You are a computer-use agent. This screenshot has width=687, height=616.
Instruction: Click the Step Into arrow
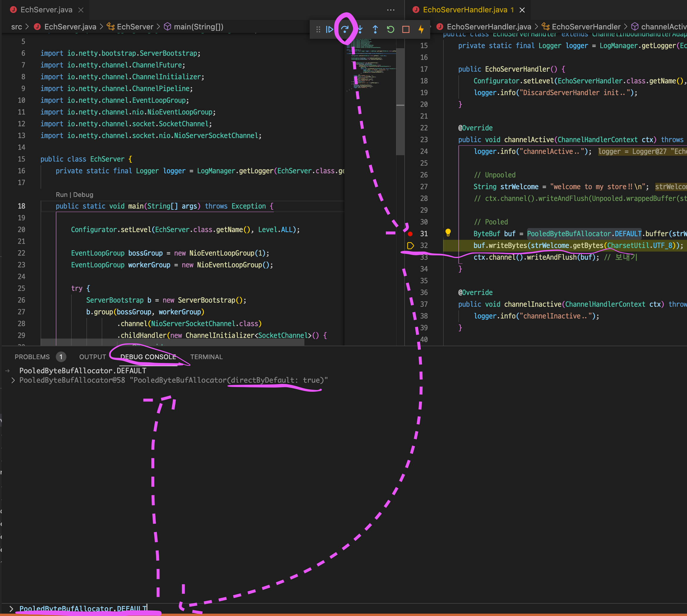tap(360, 29)
